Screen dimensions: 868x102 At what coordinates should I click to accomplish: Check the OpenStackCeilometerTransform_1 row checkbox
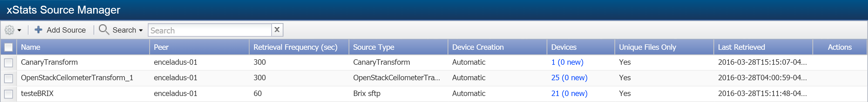click(x=8, y=78)
